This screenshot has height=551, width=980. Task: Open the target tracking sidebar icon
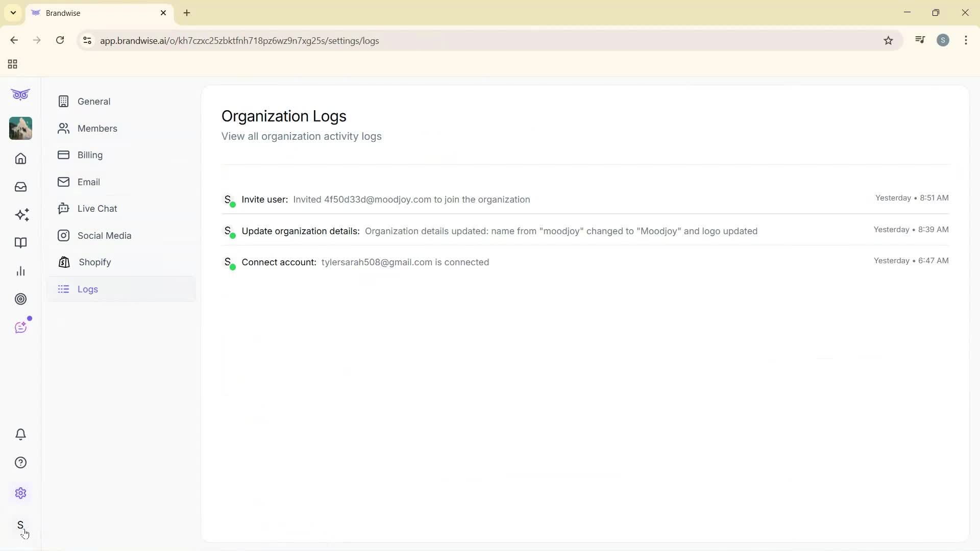click(20, 299)
